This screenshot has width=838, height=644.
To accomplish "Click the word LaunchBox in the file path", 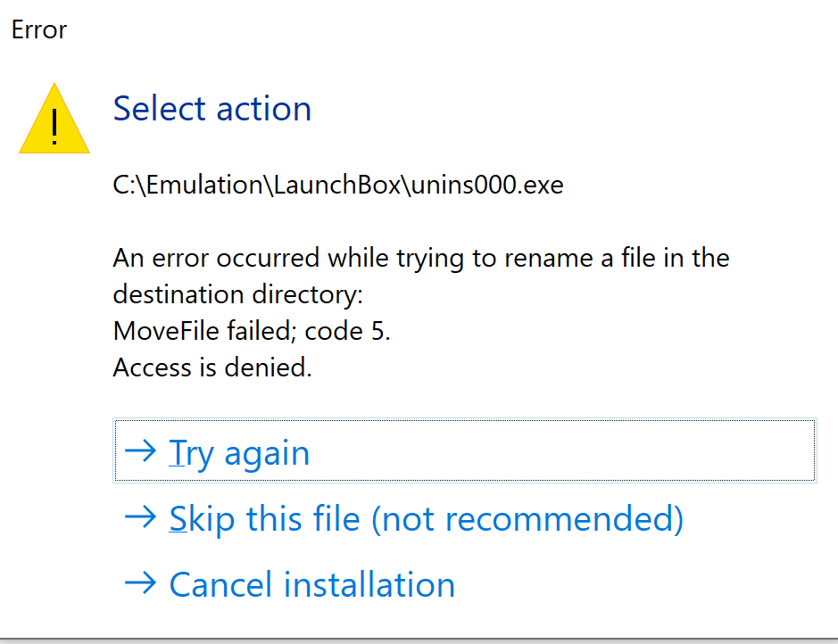I will click(337, 185).
